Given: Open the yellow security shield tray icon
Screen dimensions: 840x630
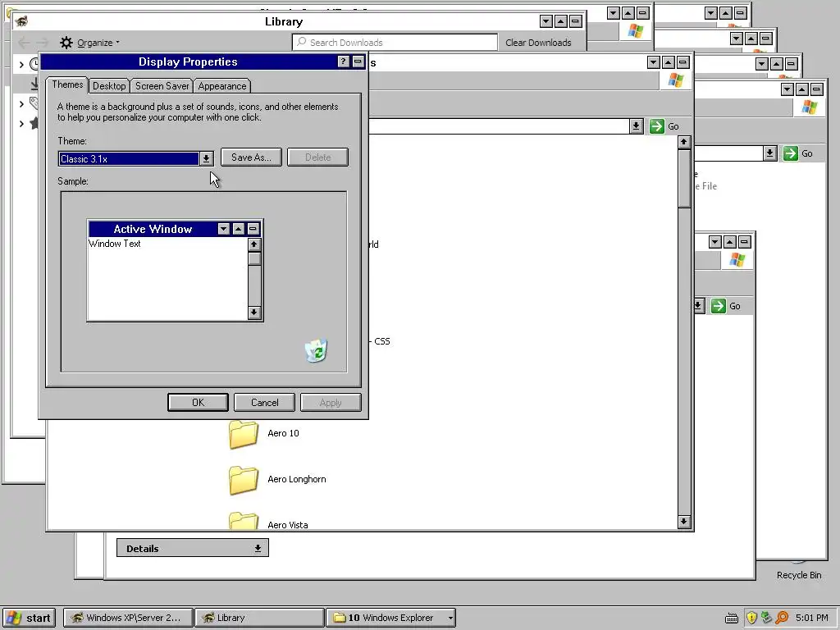Looking at the screenshot, I should coord(751,618).
